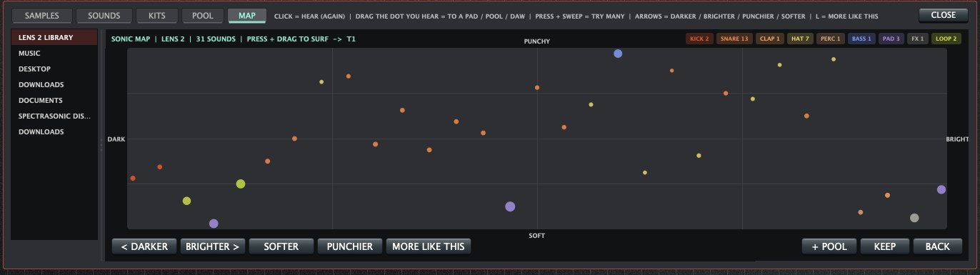Viewport: 980px width, 275px height.
Task: Toggle the BASS 1 category chip
Action: tap(861, 39)
